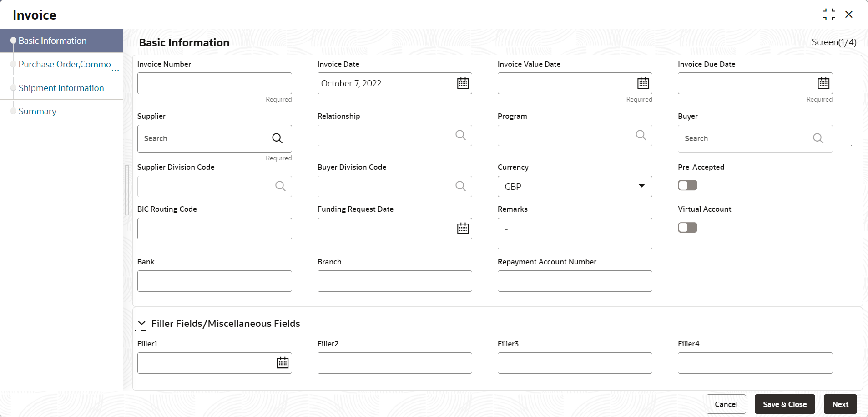Go to the Summary step

[x=61, y=112]
